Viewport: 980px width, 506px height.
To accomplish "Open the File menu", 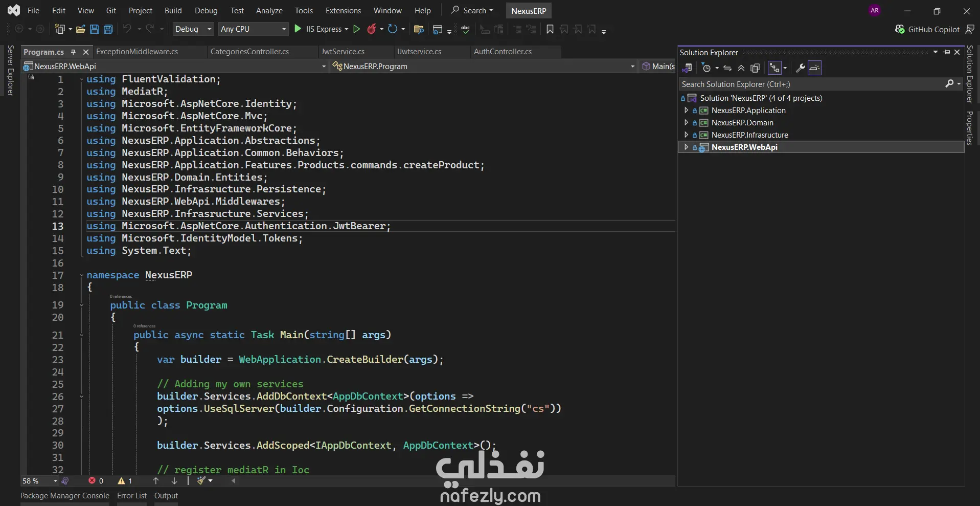I will pos(33,10).
